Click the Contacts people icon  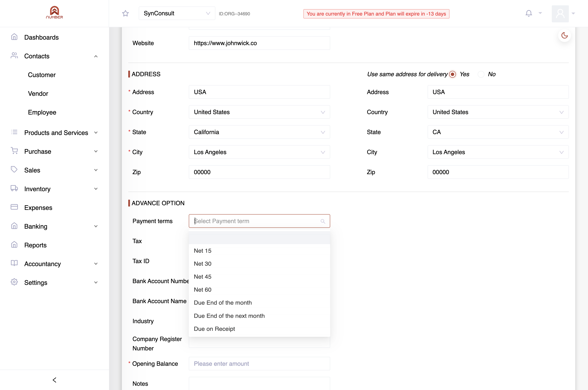point(14,56)
